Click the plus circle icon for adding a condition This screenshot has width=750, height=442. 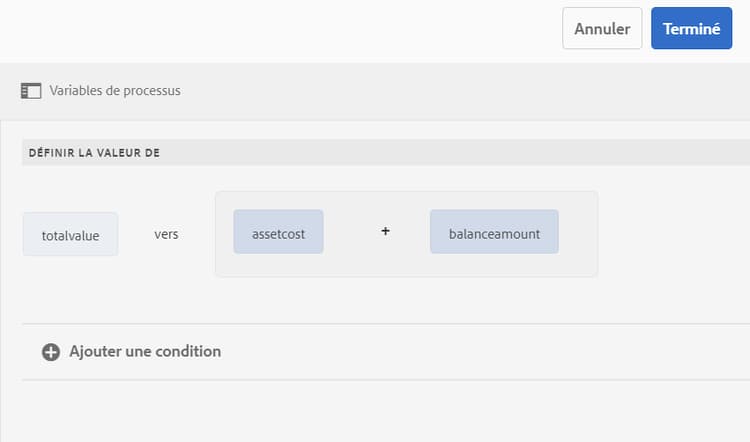[x=51, y=352]
